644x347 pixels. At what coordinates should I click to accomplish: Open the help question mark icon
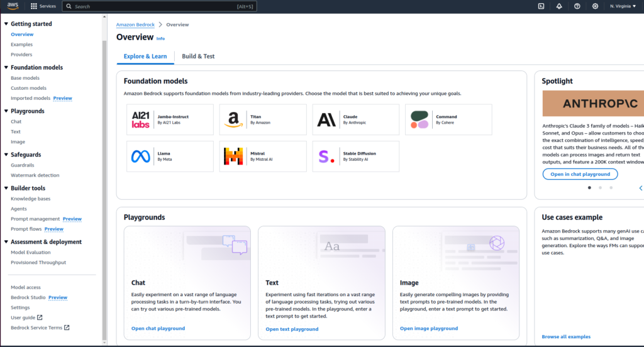point(577,6)
